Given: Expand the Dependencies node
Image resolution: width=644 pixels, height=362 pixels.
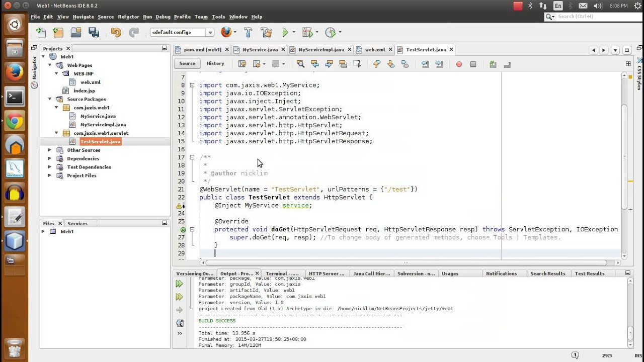Looking at the screenshot, I should [49, 158].
